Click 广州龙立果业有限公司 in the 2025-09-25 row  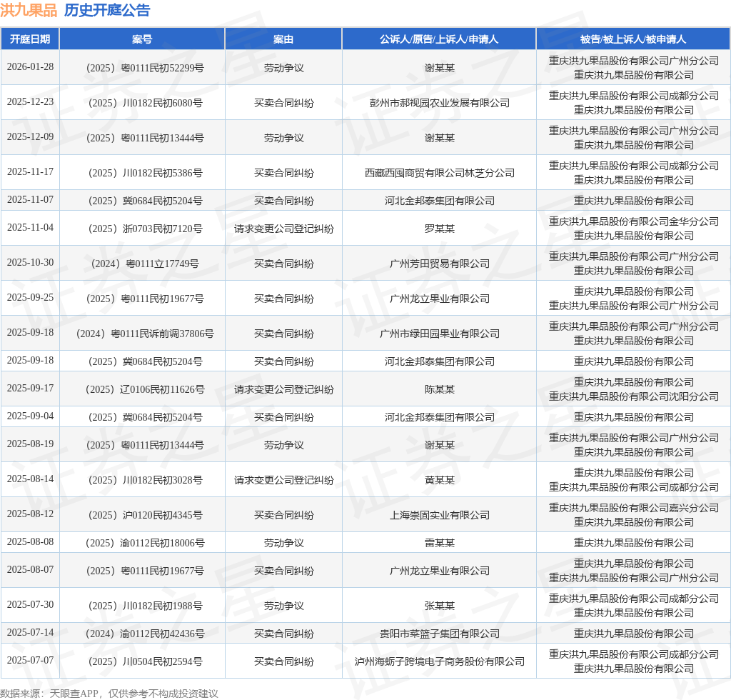coord(439,299)
